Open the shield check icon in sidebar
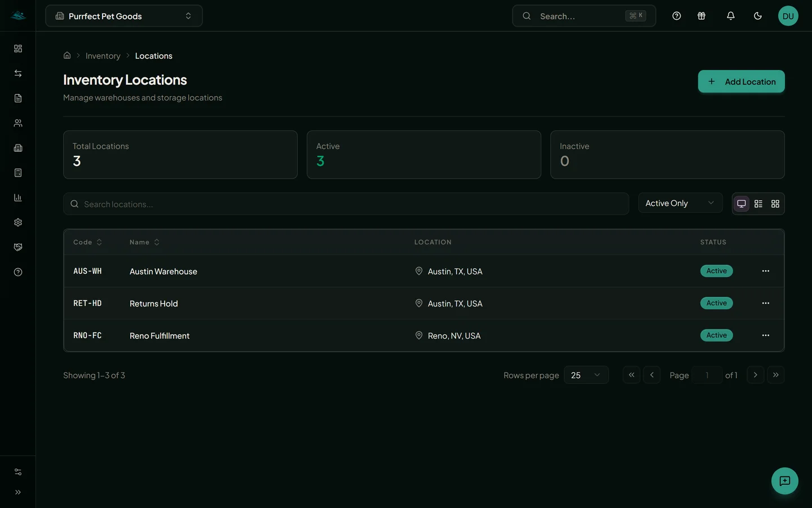 pos(18,247)
